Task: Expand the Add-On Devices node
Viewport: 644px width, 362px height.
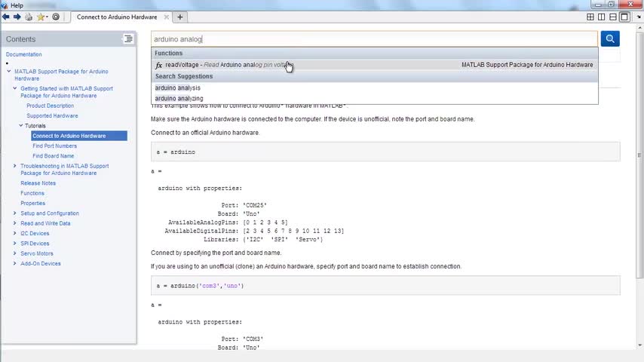Action: (15, 263)
